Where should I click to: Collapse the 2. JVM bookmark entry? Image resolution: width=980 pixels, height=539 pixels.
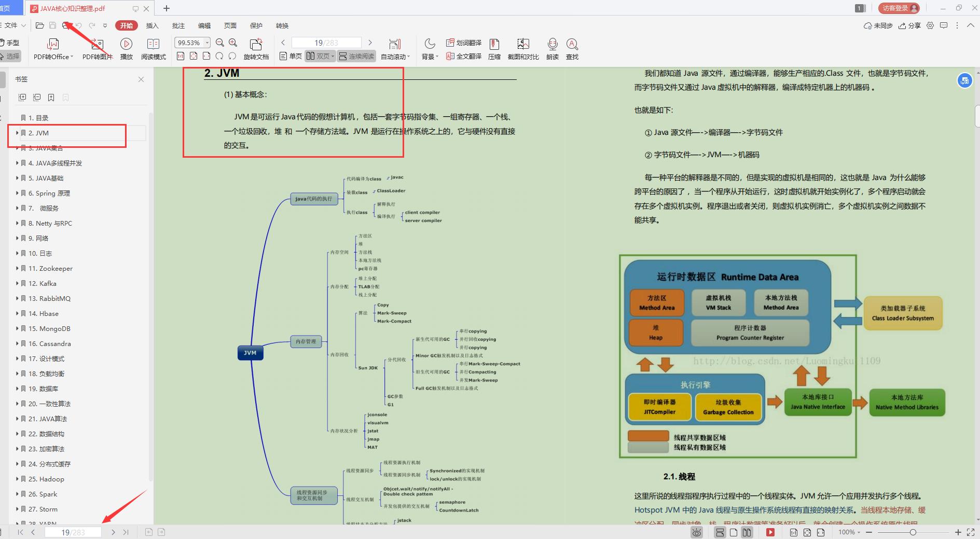click(x=19, y=133)
